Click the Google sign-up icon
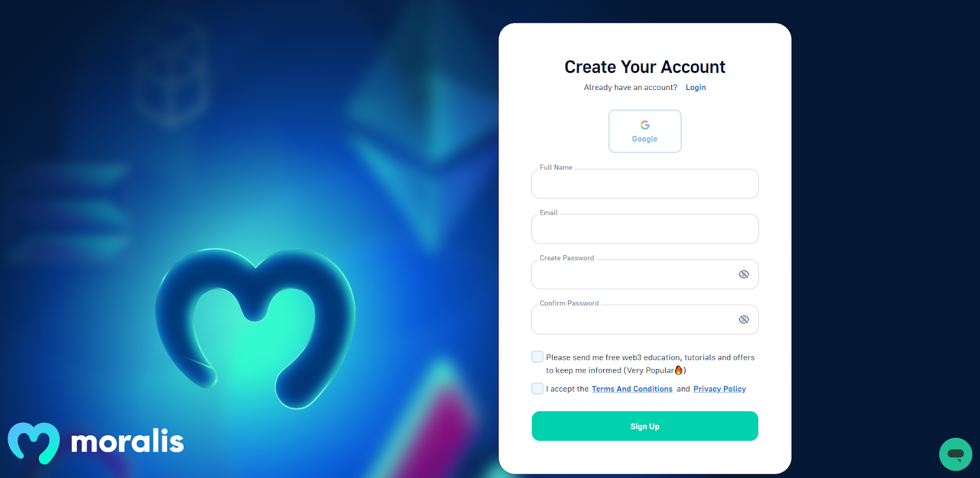 [645, 125]
